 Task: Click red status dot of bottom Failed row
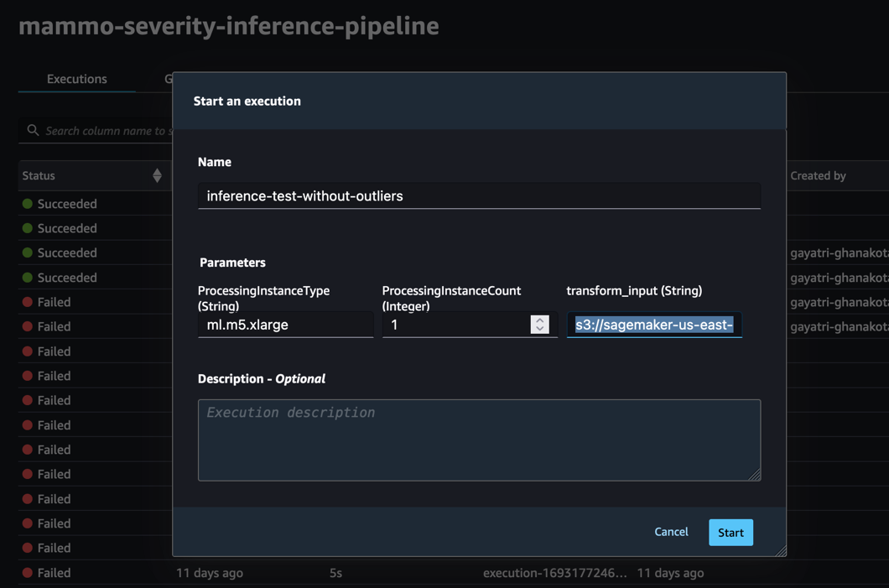pyautogui.click(x=28, y=573)
